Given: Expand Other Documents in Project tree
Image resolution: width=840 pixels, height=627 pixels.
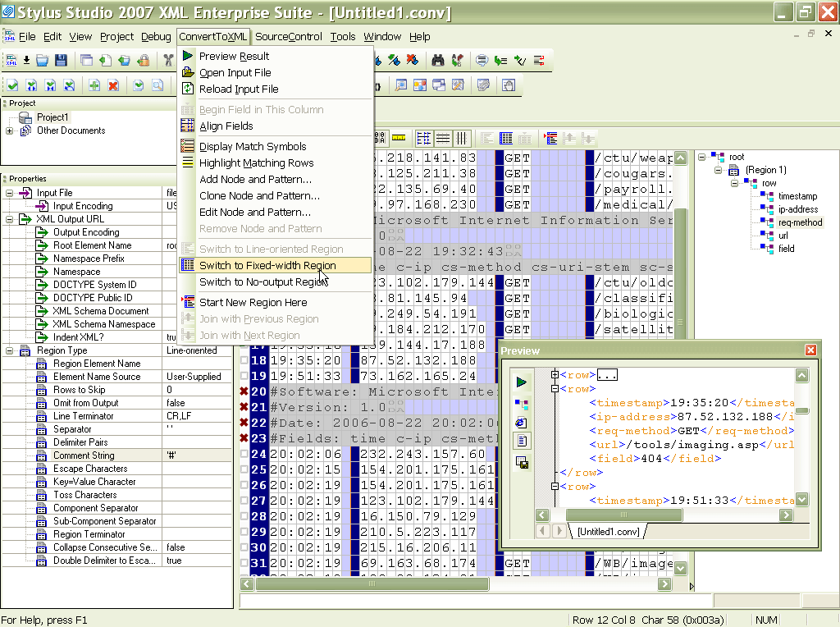Looking at the screenshot, I should 9,130.
